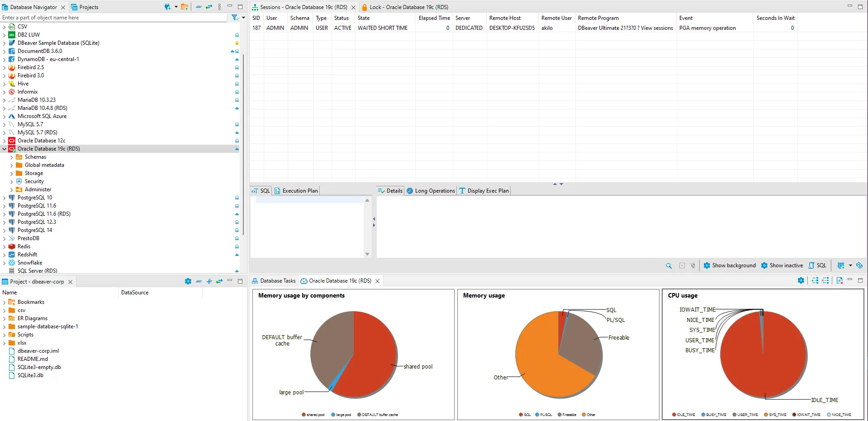Toggle shared pool legend swatch
This screenshot has width=868, height=421.
click(x=304, y=415)
